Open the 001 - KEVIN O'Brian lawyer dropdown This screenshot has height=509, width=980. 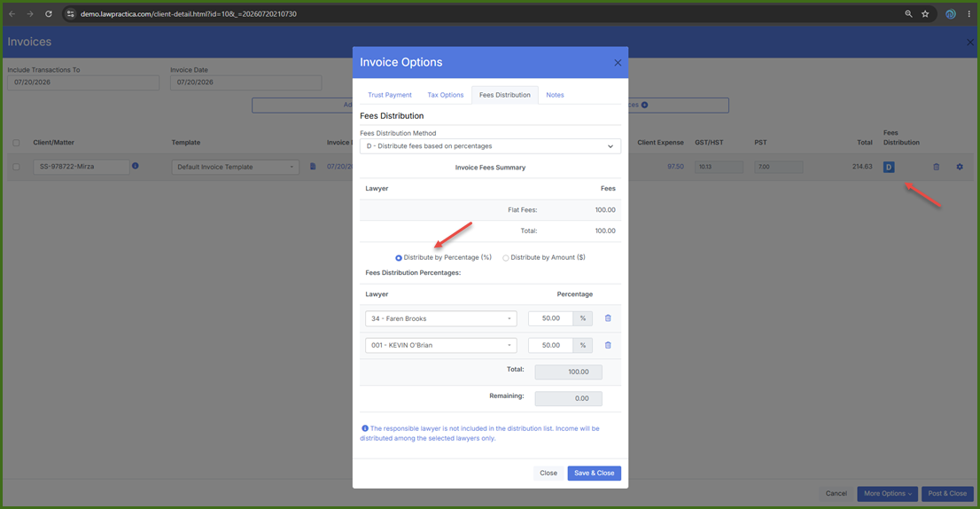pyautogui.click(x=440, y=345)
